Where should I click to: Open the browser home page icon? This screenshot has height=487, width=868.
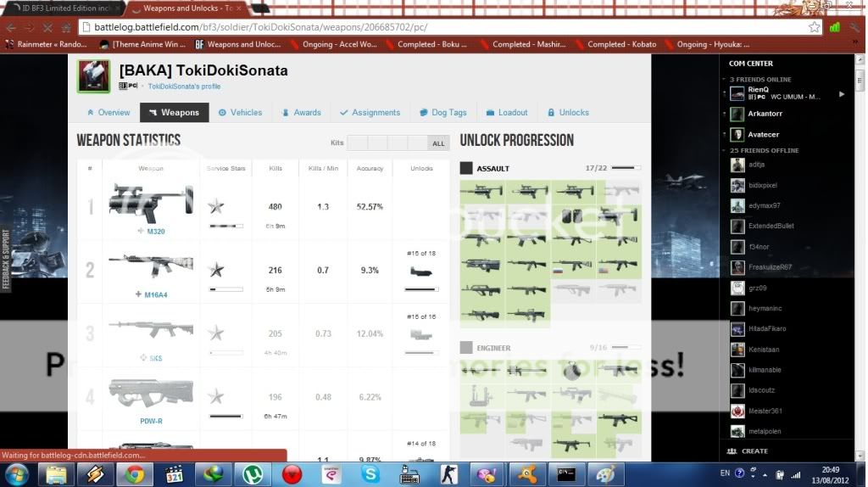pos(66,27)
